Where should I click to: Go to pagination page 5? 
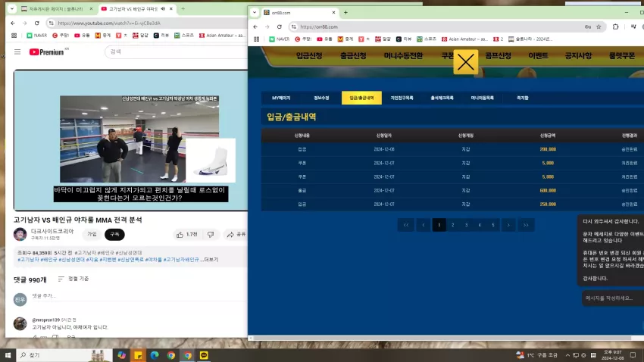[x=493, y=225]
